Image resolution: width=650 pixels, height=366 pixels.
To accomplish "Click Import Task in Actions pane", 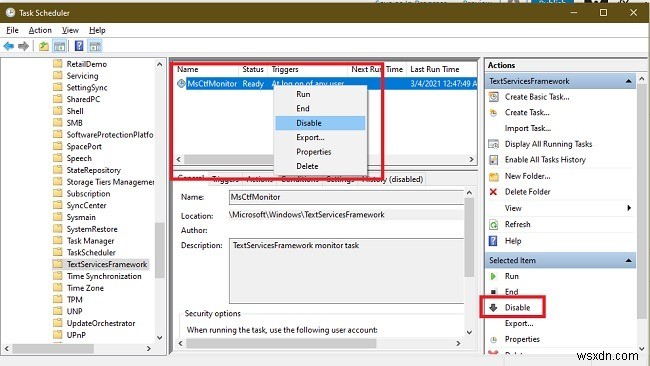I will [x=528, y=128].
